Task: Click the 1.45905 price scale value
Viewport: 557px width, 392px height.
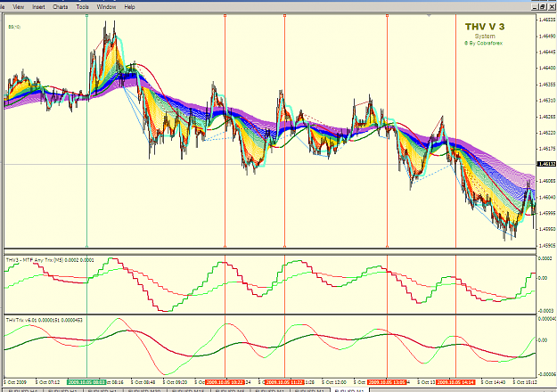Action: tap(547, 245)
